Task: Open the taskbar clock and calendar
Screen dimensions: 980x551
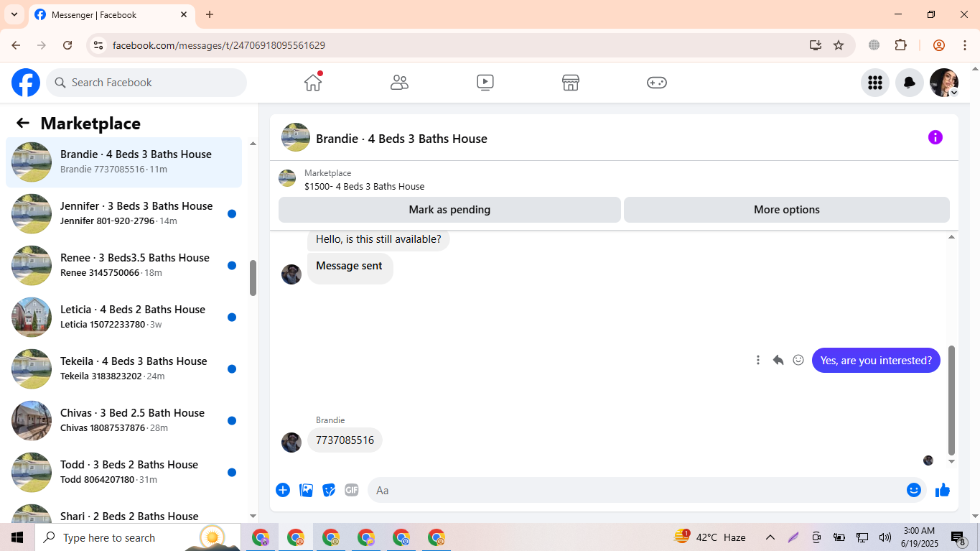Action: pyautogui.click(x=919, y=537)
